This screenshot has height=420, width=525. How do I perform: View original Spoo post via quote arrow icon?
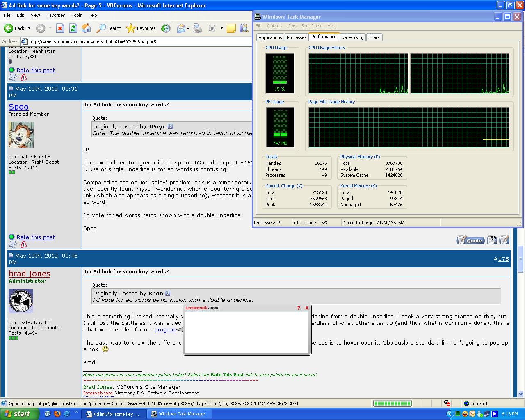pyautogui.click(x=167, y=293)
